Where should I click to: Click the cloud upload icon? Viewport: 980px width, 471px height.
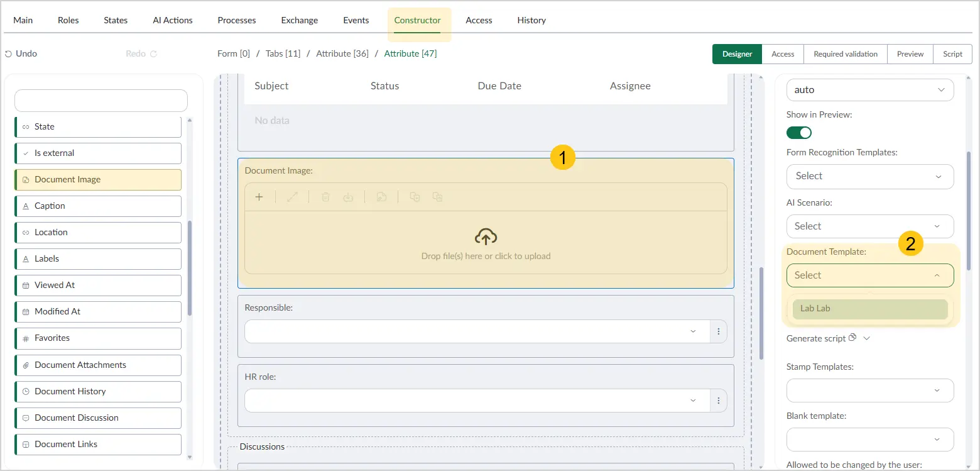(x=486, y=236)
